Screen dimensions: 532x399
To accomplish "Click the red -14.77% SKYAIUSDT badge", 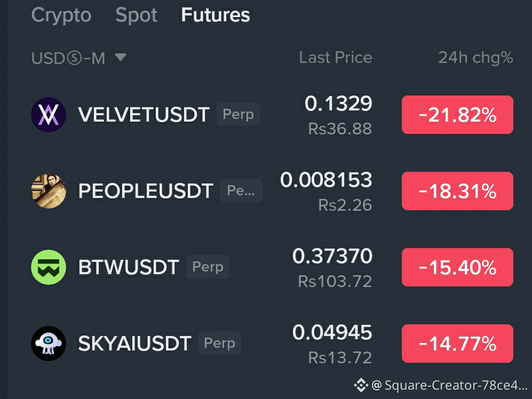I will click(x=457, y=344).
